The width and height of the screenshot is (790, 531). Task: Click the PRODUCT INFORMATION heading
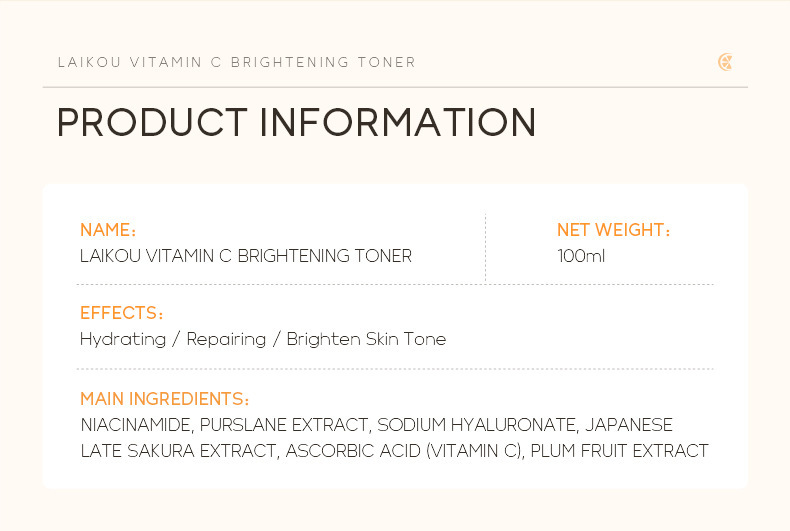pyautogui.click(x=296, y=123)
